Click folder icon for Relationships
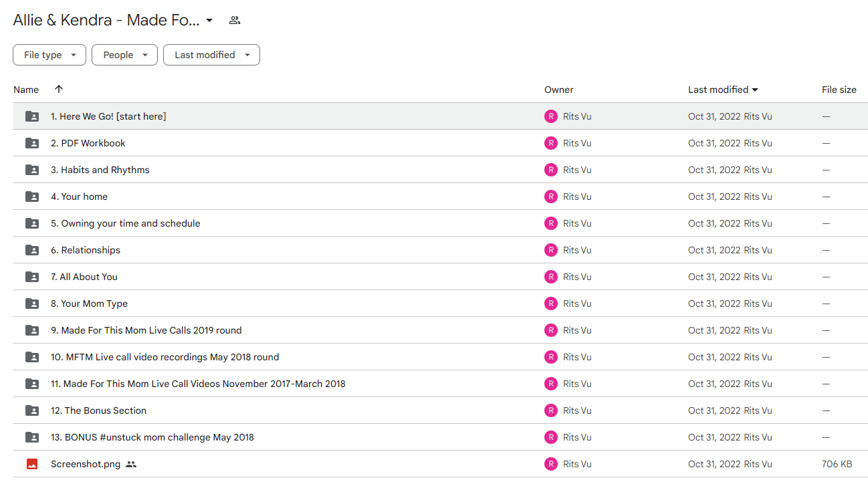Image resolution: width=868 pixels, height=492 pixels. 32,250
